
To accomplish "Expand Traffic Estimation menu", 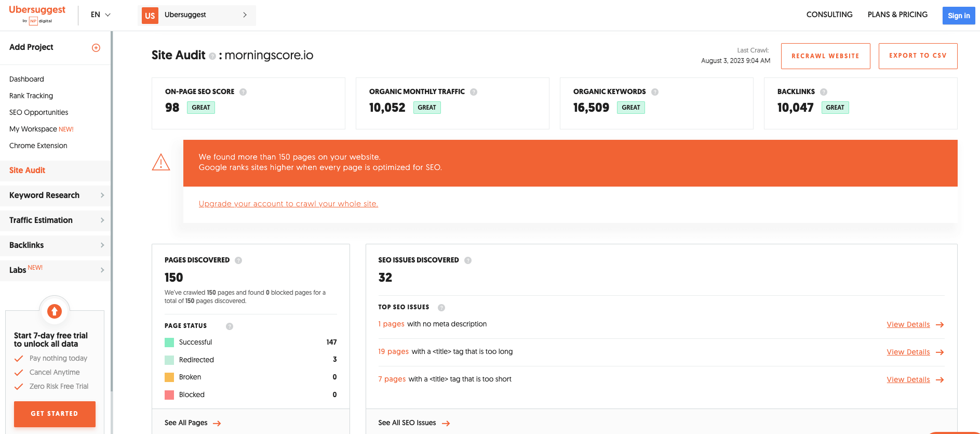I will tap(55, 220).
